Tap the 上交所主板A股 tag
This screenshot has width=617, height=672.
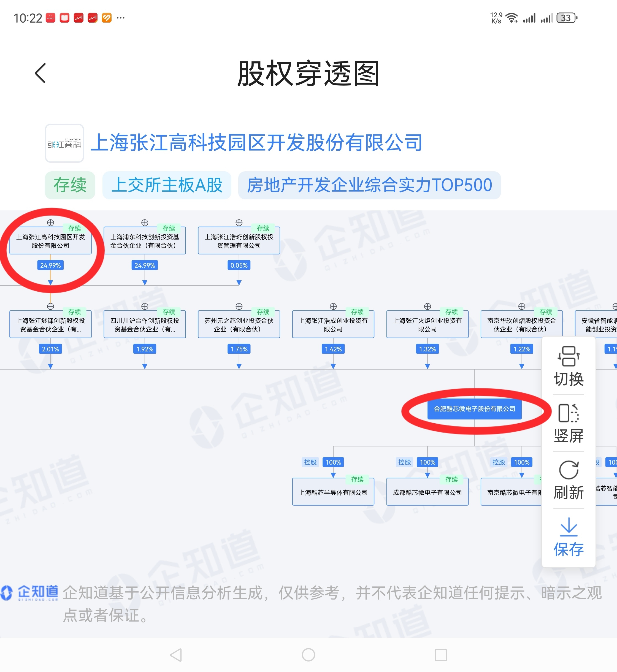(167, 185)
